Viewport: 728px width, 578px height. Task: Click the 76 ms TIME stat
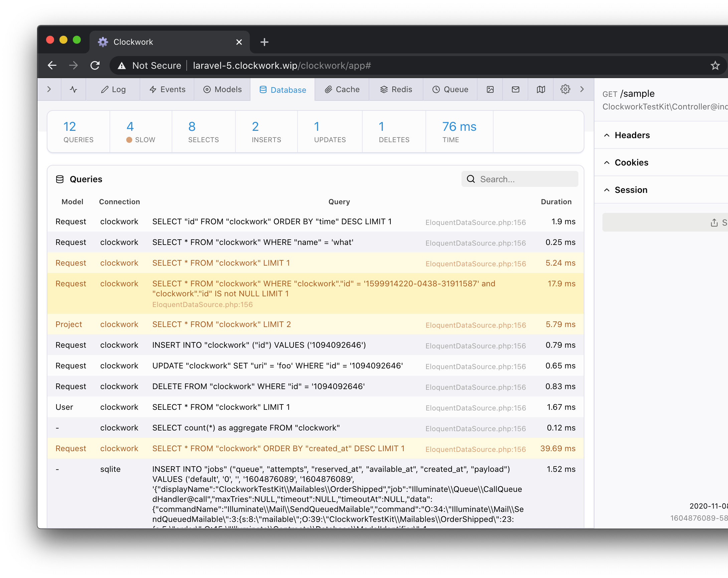point(459,131)
